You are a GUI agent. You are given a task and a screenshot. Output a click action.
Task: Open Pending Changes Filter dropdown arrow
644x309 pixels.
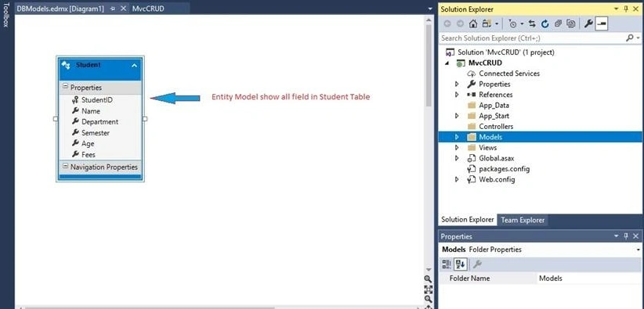click(522, 23)
